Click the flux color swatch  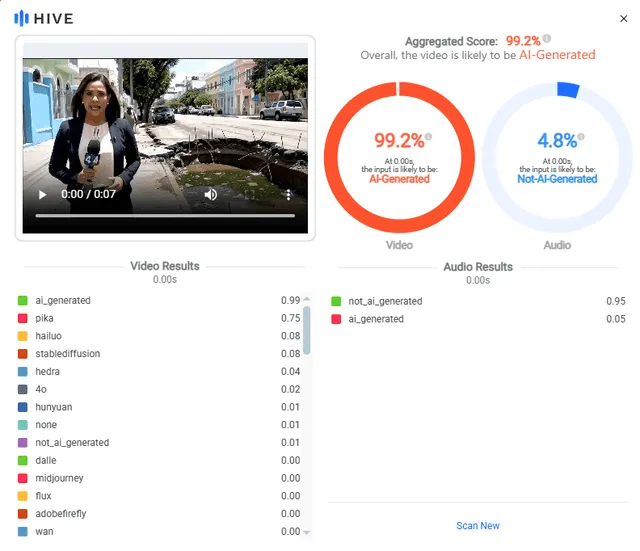tap(23, 496)
